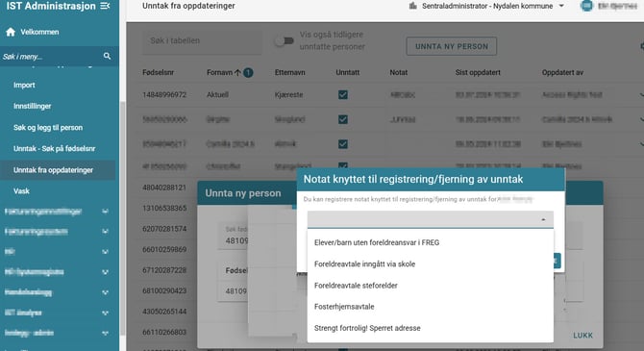
Task: Click 'Søk i meny' search field
Action: 51,57
